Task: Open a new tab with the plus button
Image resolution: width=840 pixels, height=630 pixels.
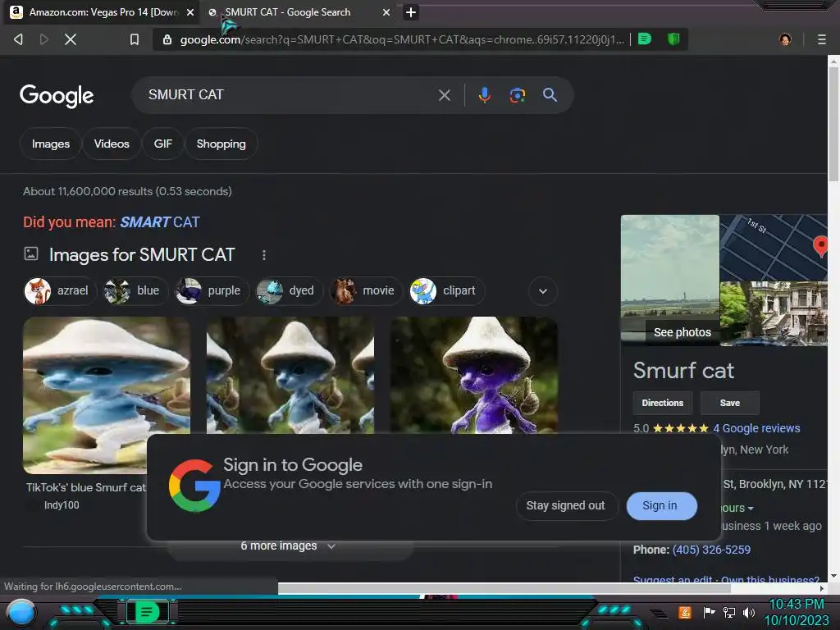Action: (x=411, y=12)
